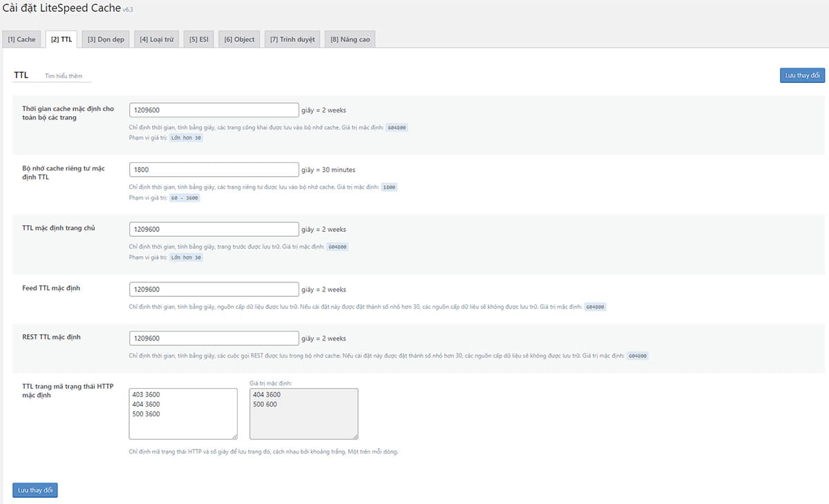Click the read-only Giá trị mặc định textarea
829x504 pixels.
pyautogui.click(x=304, y=414)
